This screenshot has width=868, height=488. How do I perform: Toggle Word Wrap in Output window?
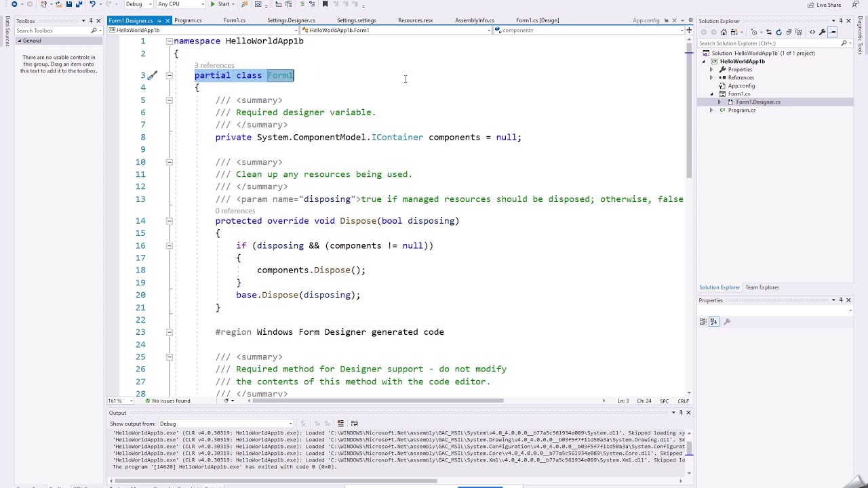[354, 424]
